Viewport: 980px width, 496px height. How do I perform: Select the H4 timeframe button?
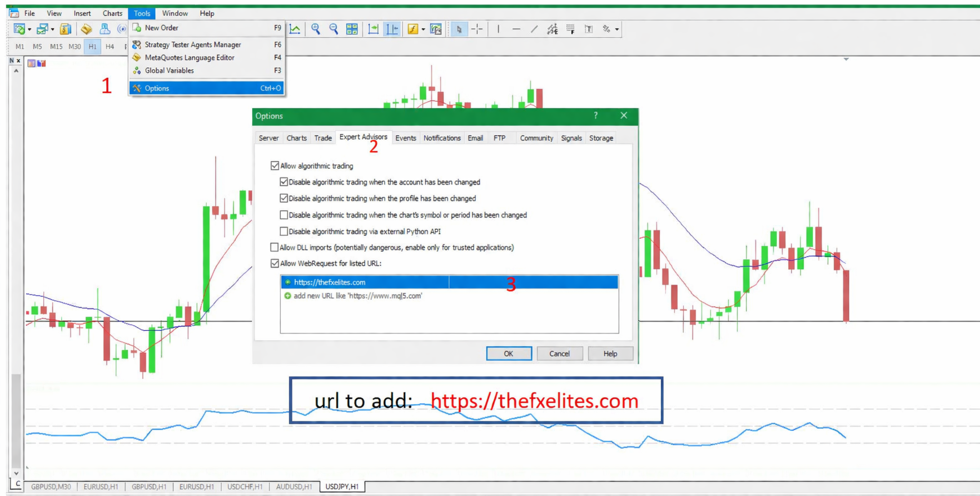(110, 47)
